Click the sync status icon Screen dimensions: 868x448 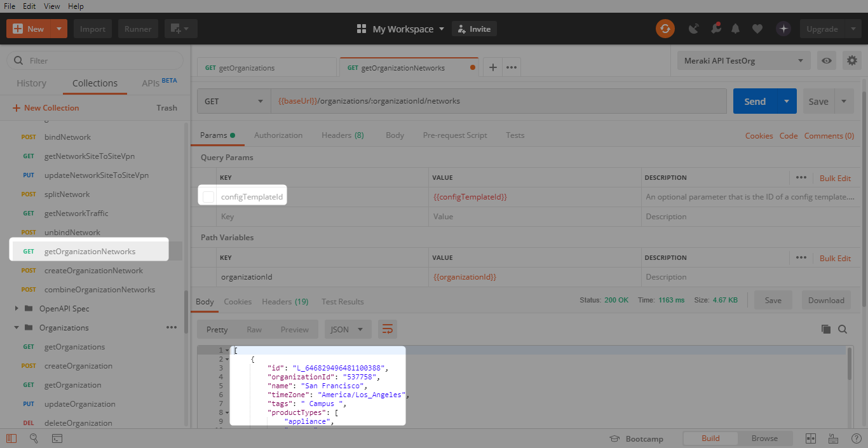pyautogui.click(x=665, y=29)
